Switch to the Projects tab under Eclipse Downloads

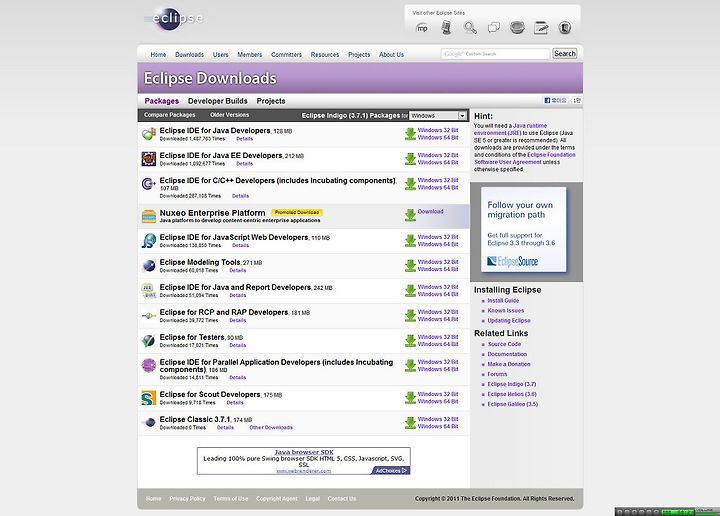point(271,101)
